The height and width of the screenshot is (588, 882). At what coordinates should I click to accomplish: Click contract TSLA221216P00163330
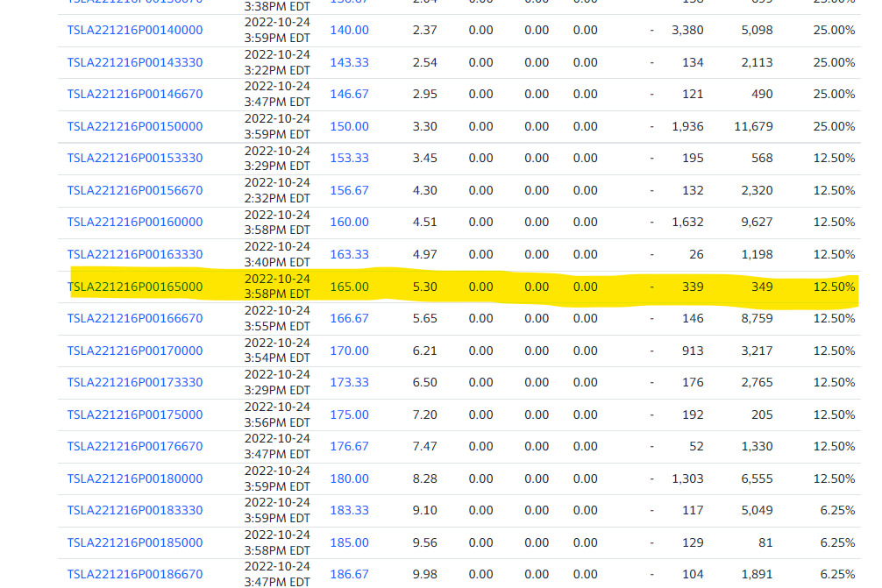click(135, 255)
